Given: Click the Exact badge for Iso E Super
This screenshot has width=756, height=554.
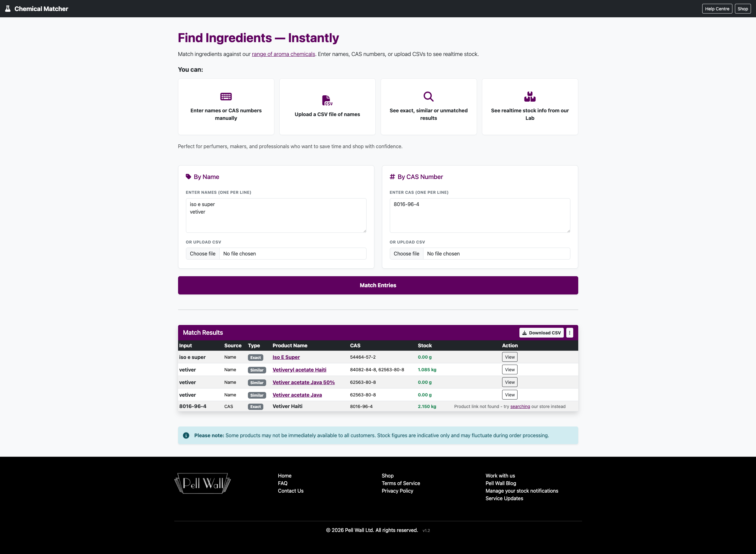Looking at the screenshot, I should [255, 357].
